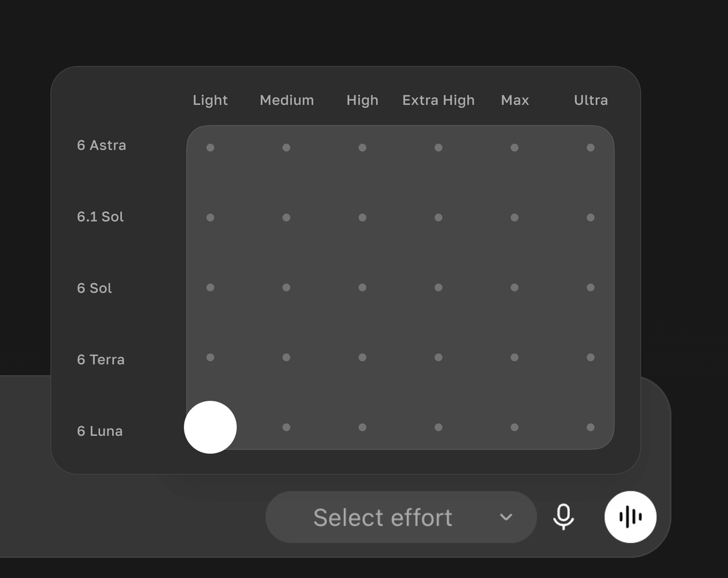Choose the 6 Terra Light dot
Image resolution: width=728 pixels, height=578 pixels.
pos(211,357)
